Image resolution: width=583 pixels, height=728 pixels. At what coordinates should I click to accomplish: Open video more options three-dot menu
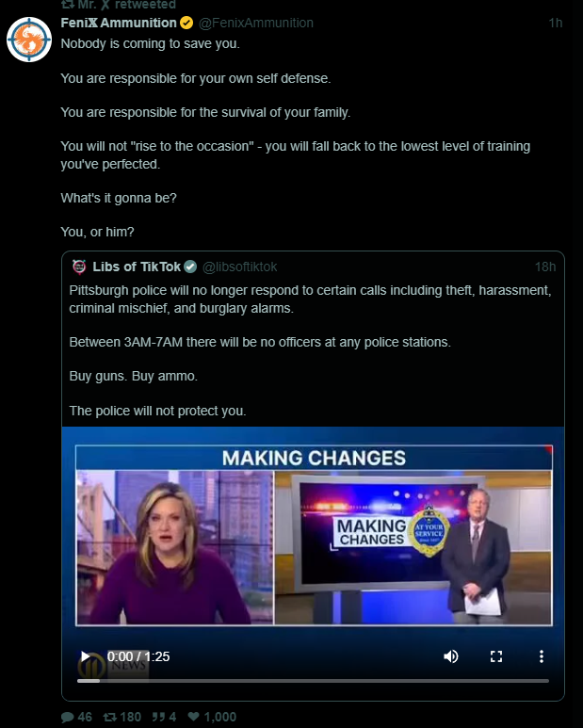coord(542,656)
